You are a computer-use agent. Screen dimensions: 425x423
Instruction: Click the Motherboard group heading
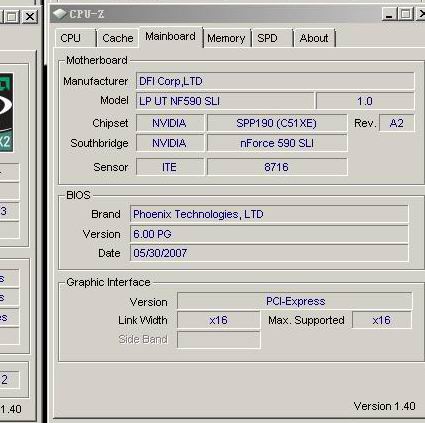click(x=97, y=60)
